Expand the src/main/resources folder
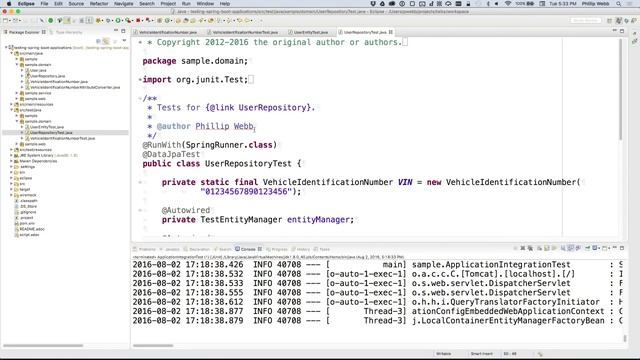This screenshot has width=640, height=360. (x=12, y=104)
